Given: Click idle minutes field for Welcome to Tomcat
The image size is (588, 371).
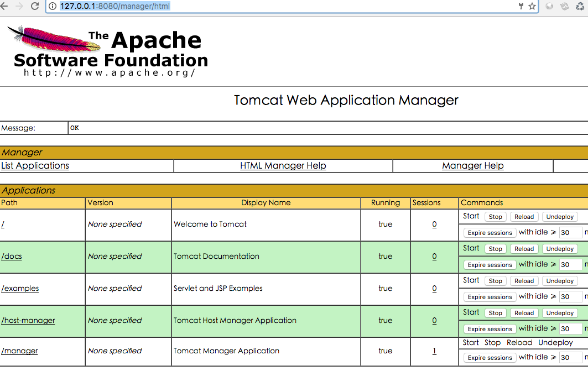Looking at the screenshot, I should pyautogui.click(x=570, y=233).
